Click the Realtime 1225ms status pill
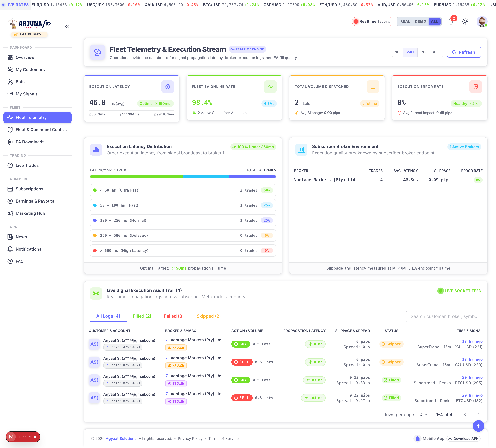 tap(372, 21)
